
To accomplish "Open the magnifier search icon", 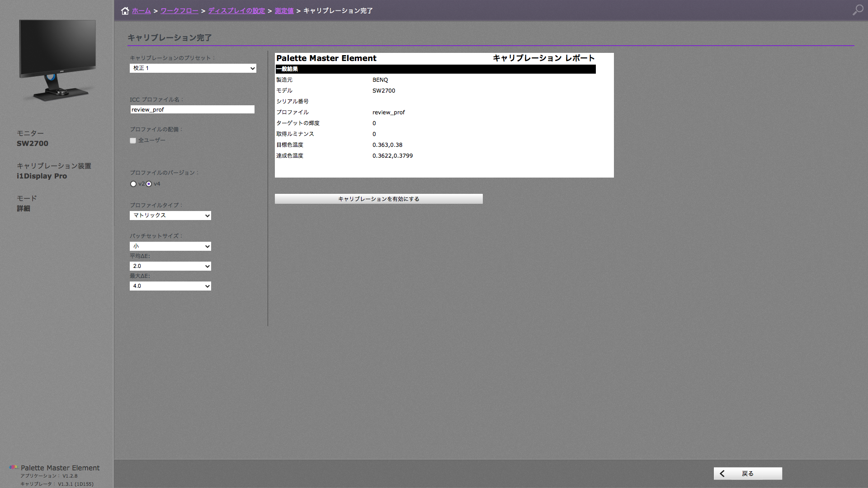I will tap(858, 10).
